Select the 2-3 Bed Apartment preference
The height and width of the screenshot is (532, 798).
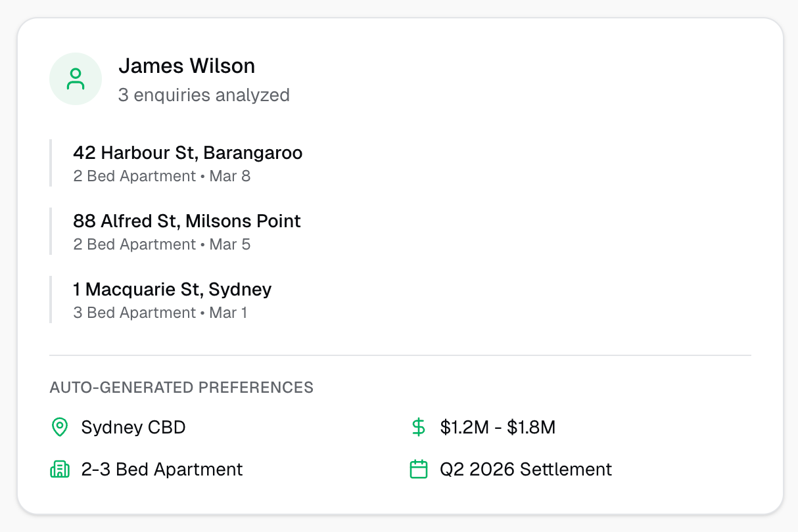click(162, 470)
